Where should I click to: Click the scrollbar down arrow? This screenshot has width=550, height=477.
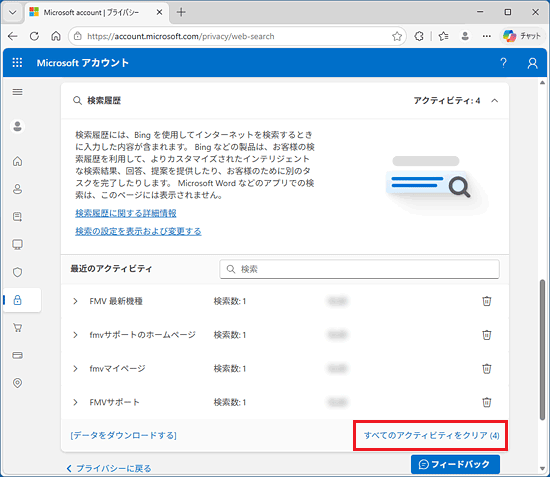542,469
